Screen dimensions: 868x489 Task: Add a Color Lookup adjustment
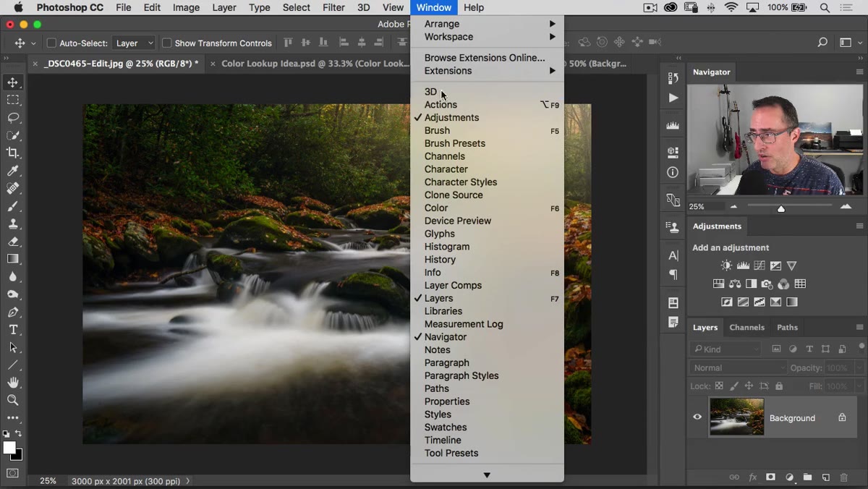click(800, 284)
